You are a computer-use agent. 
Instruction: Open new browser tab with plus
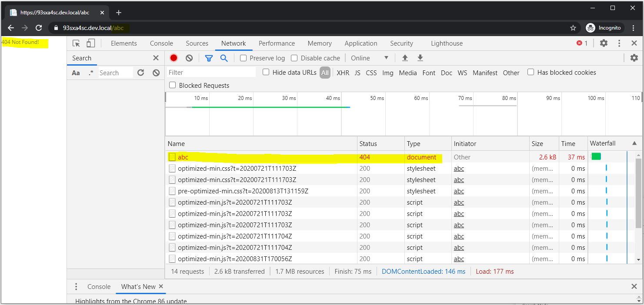(119, 13)
